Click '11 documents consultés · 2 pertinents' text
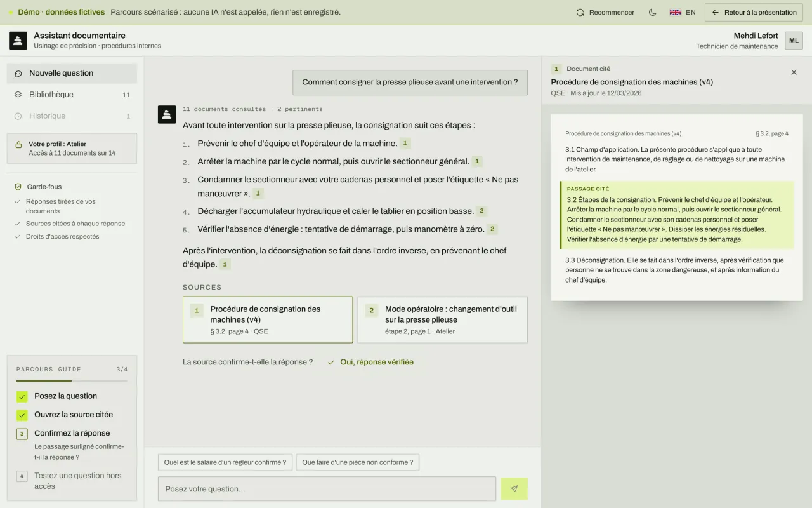This screenshot has height=508, width=812. coord(252,109)
